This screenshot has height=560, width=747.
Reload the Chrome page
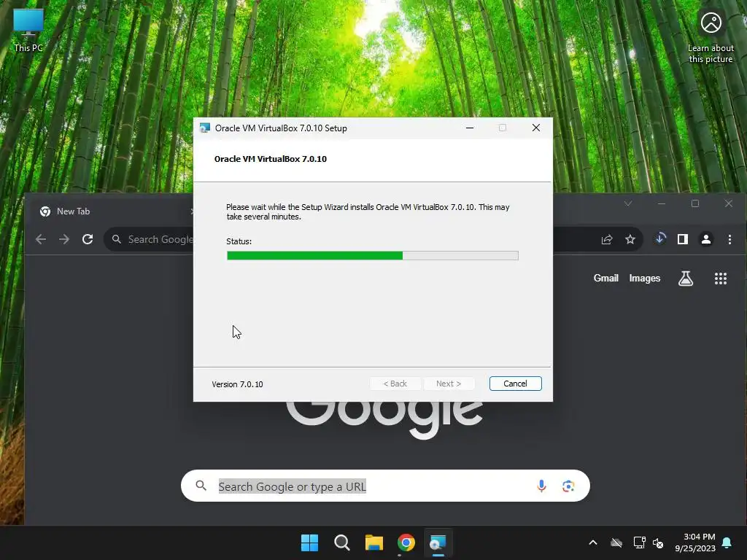point(88,239)
